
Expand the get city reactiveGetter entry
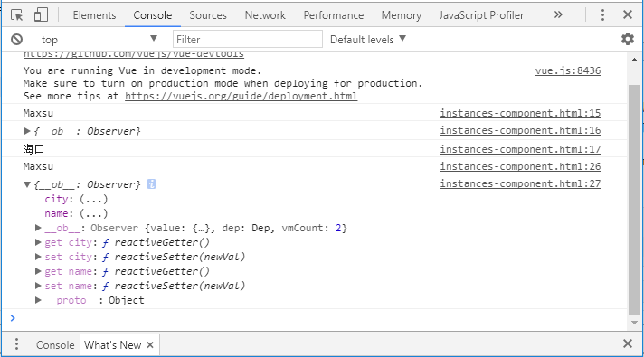pos(38,242)
